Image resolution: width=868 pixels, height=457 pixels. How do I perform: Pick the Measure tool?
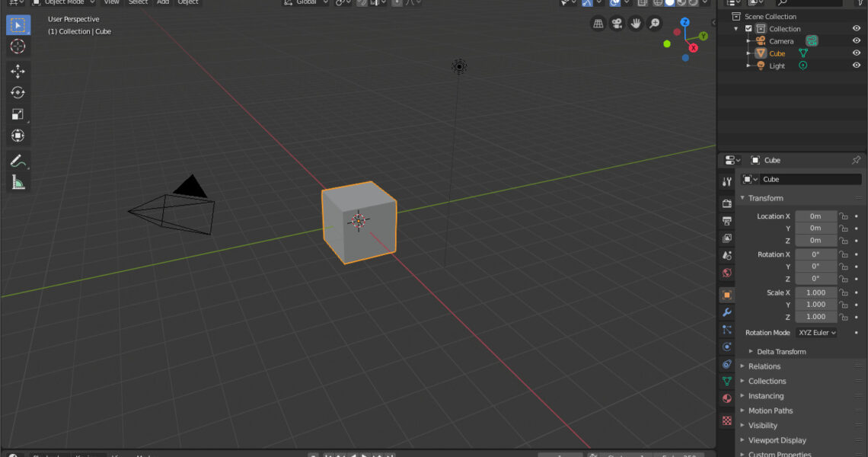[18, 182]
